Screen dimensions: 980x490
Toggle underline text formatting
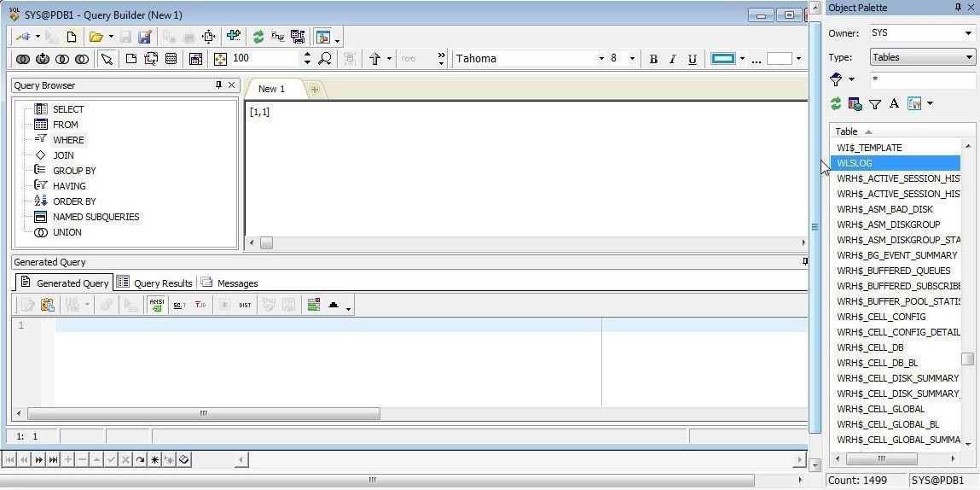click(692, 60)
